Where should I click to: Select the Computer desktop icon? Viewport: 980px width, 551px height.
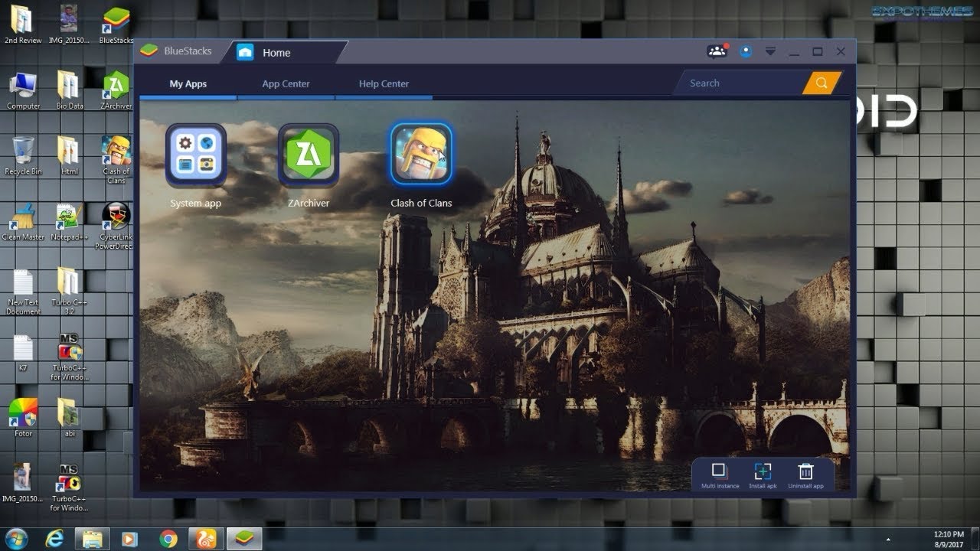coord(23,91)
